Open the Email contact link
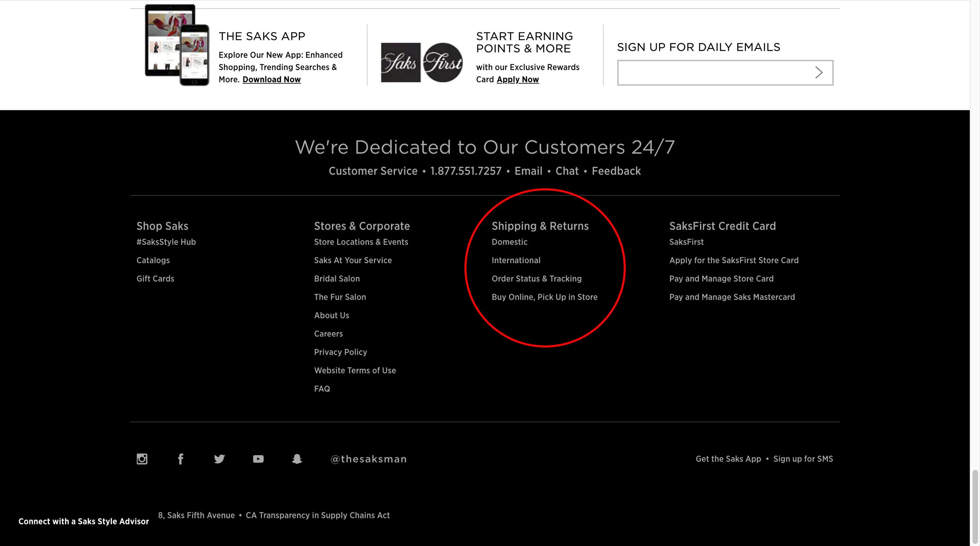The image size is (980, 546). click(x=528, y=171)
